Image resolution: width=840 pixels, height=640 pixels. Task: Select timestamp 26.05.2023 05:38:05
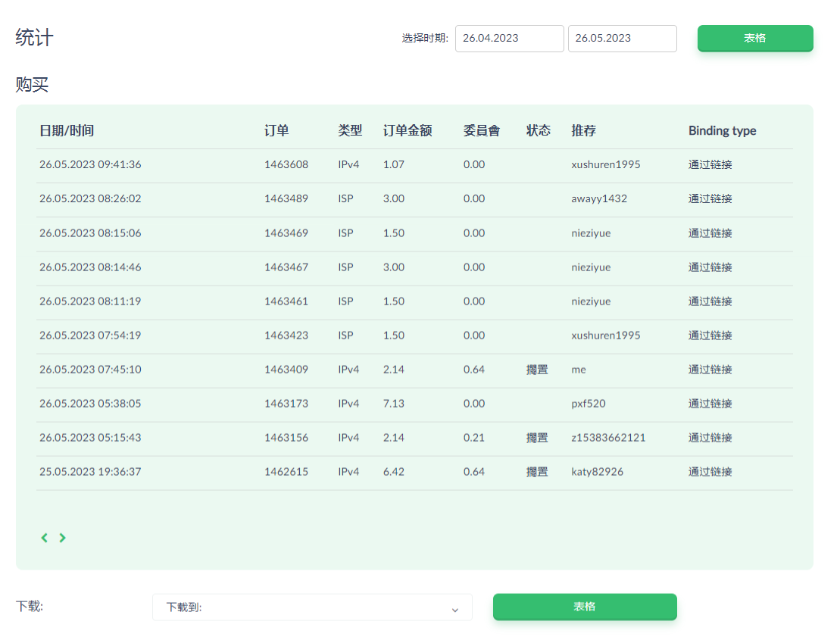coord(91,404)
